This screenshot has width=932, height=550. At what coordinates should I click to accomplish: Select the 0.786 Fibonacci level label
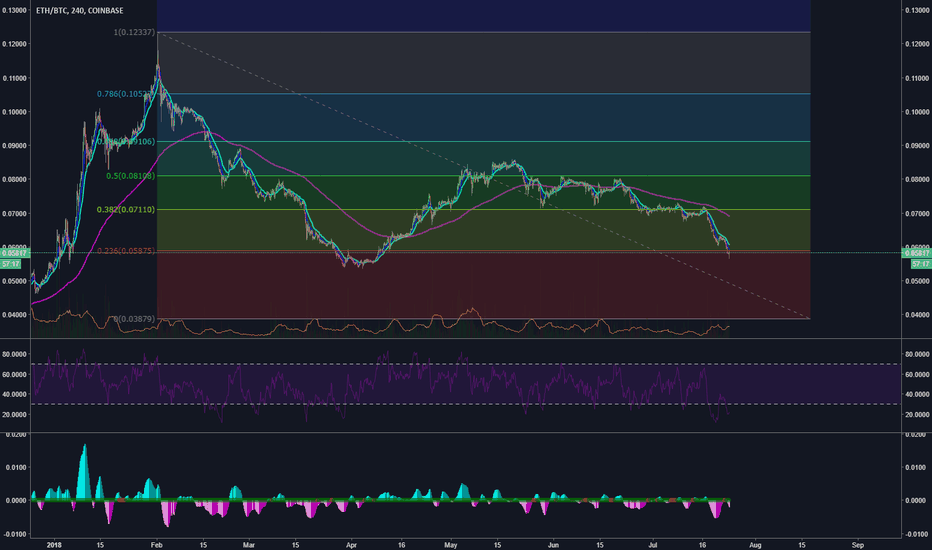(127, 94)
